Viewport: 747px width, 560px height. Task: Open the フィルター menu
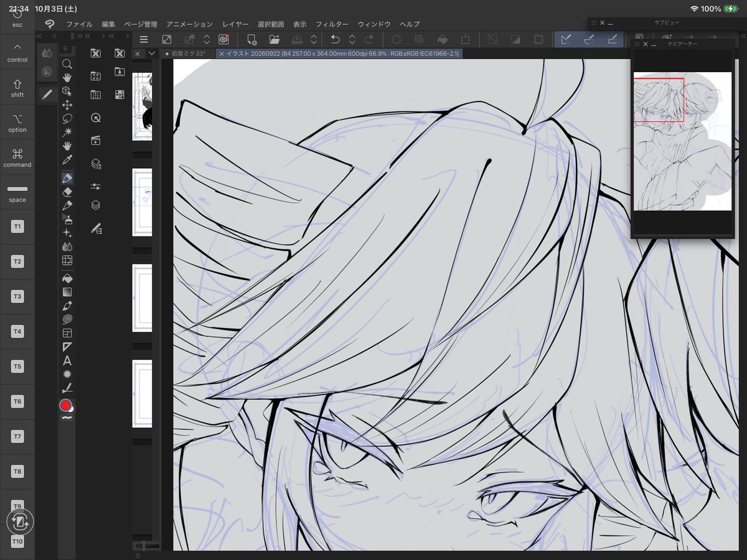332,24
